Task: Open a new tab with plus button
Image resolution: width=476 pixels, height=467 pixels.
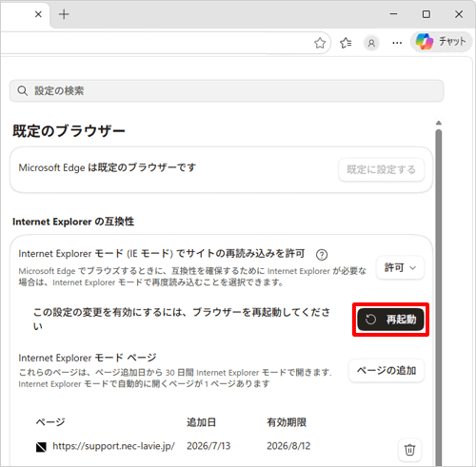Action: pos(64,14)
